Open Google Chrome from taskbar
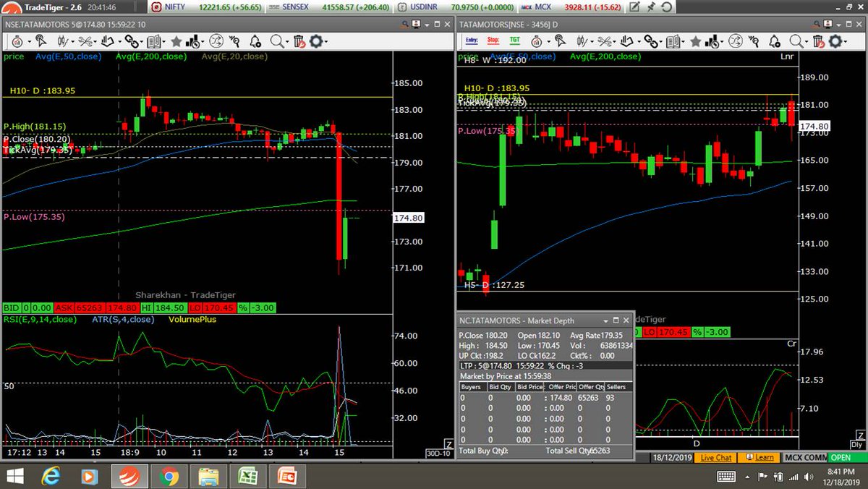This screenshot has width=868, height=489. [169, 477]
